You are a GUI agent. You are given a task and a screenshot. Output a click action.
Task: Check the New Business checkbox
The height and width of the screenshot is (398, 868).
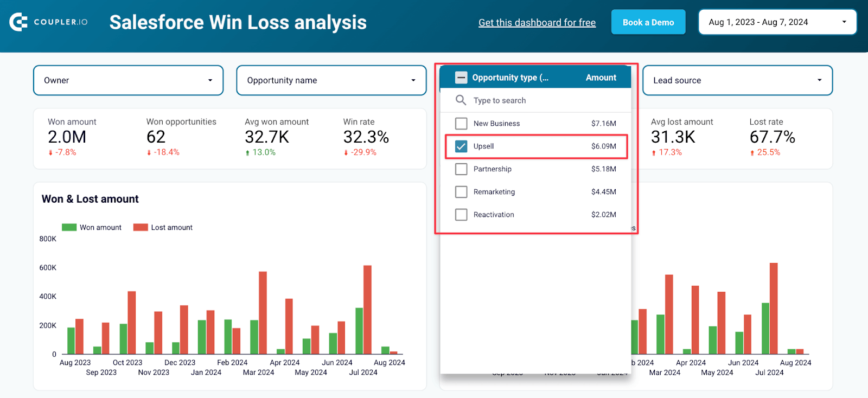coord(461,124)
